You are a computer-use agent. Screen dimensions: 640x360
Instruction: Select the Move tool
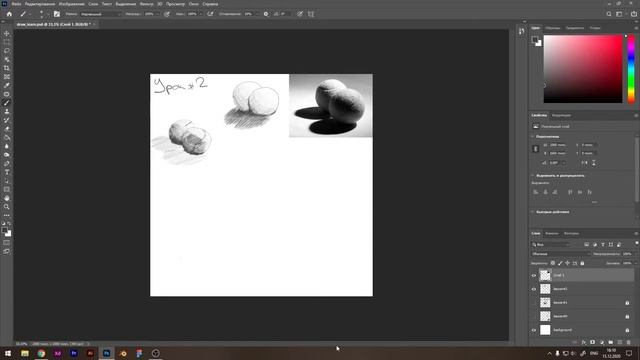pos(7,33)
